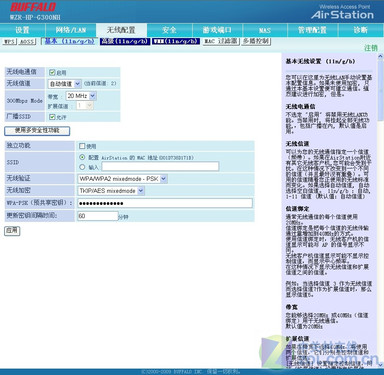Select the WPS sub-tab button
This screenshot has width=384, height=375.
9,42
